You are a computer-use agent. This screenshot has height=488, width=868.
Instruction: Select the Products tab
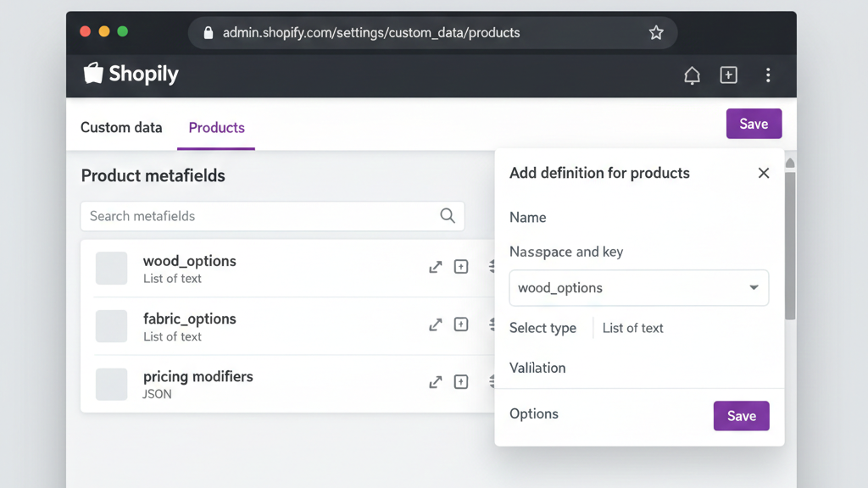216,127
